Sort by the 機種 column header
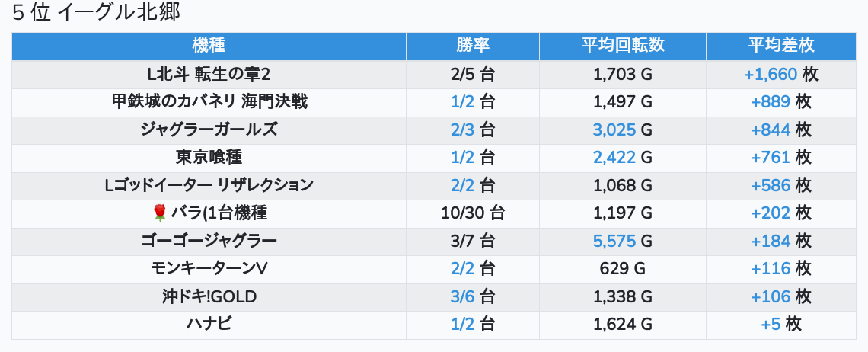The image size is (868, 352). 209,45
